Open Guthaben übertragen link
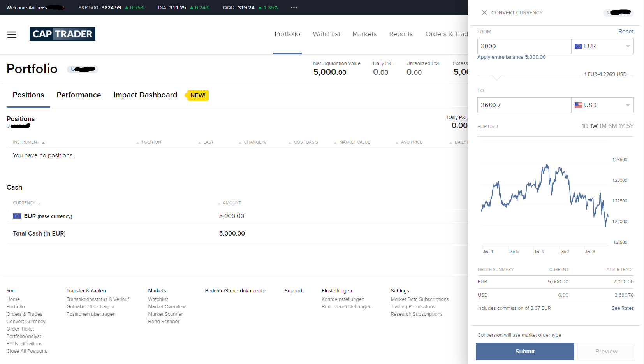 (90, 307)
